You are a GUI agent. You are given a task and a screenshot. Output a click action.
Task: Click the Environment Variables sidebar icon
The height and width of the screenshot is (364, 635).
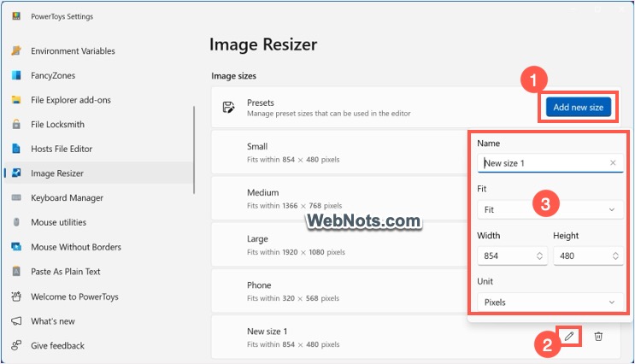click(16, 50)
